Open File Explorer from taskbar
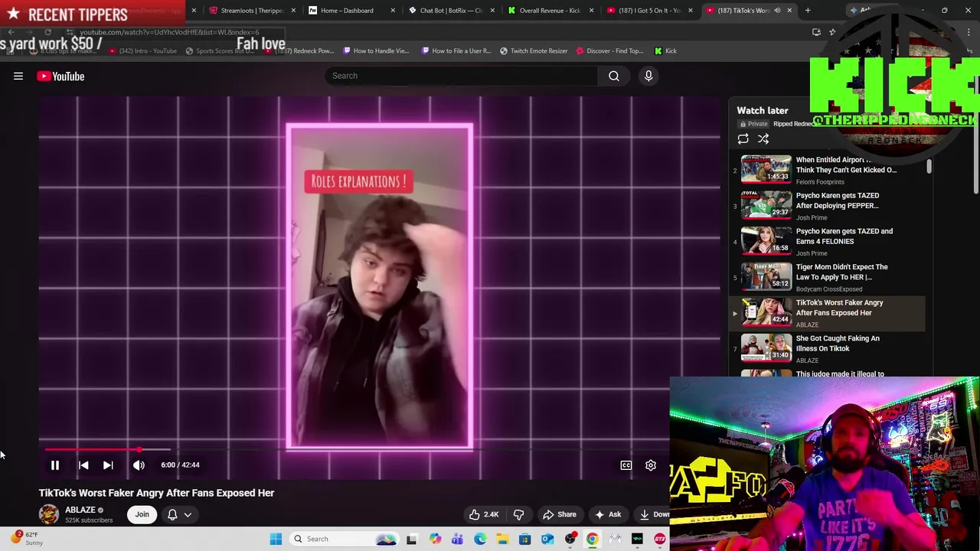Screen dimensions: 980x551 502,539
